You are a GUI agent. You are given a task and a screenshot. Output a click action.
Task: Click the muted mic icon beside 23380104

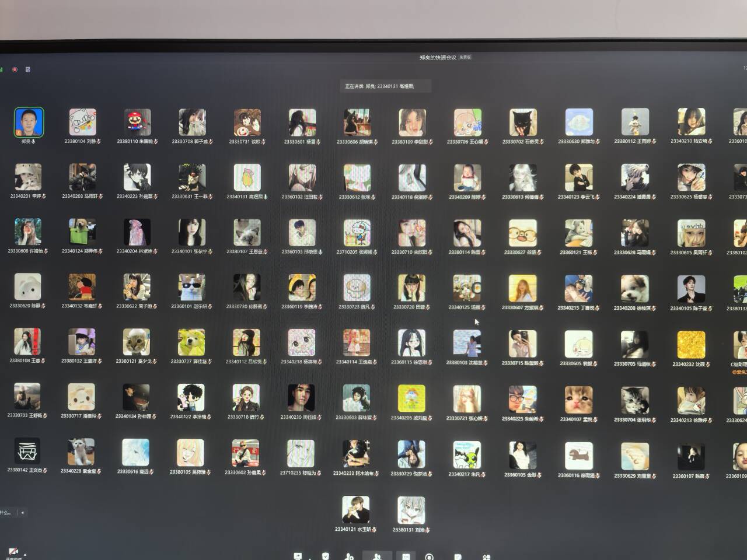[99, 141]
